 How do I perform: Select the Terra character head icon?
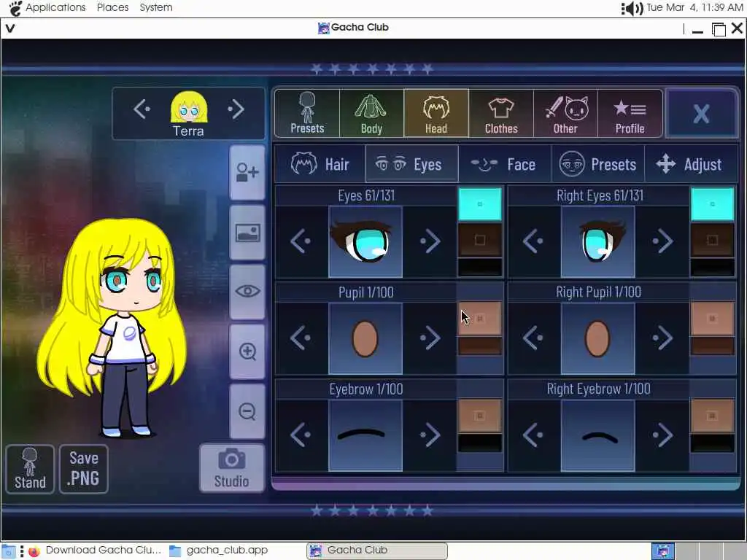189,108
